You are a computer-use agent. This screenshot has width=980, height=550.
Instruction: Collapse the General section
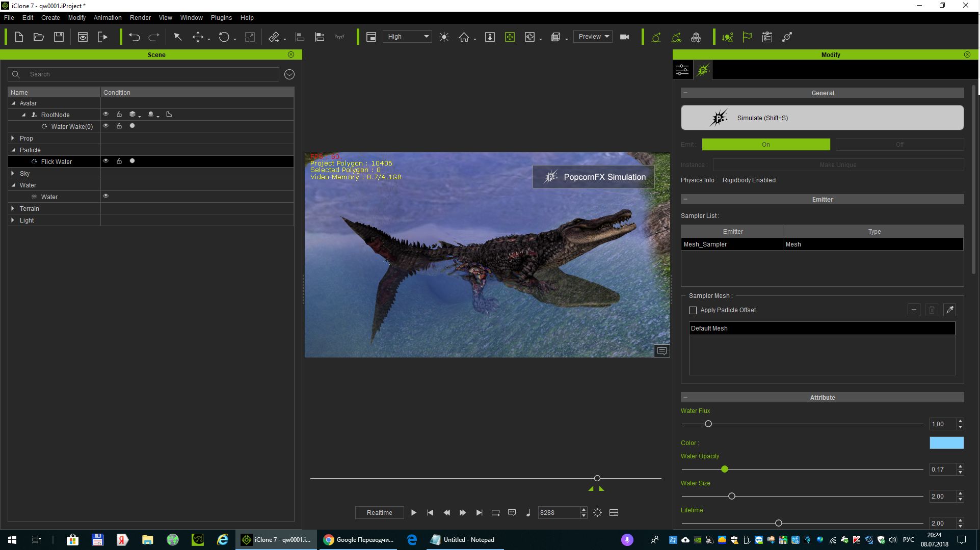tap(685, 93)
